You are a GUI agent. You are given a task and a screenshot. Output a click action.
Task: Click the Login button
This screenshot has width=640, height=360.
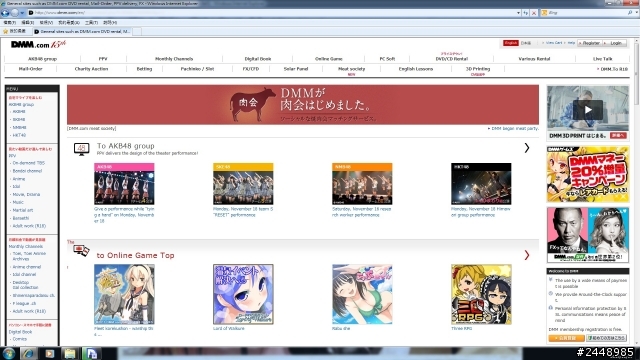point(615,43)
